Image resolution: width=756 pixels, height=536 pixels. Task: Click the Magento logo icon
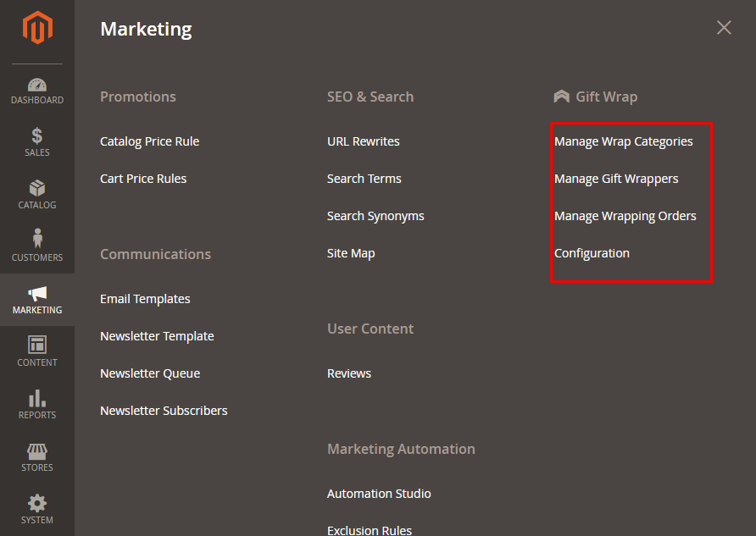coord(37,28)
